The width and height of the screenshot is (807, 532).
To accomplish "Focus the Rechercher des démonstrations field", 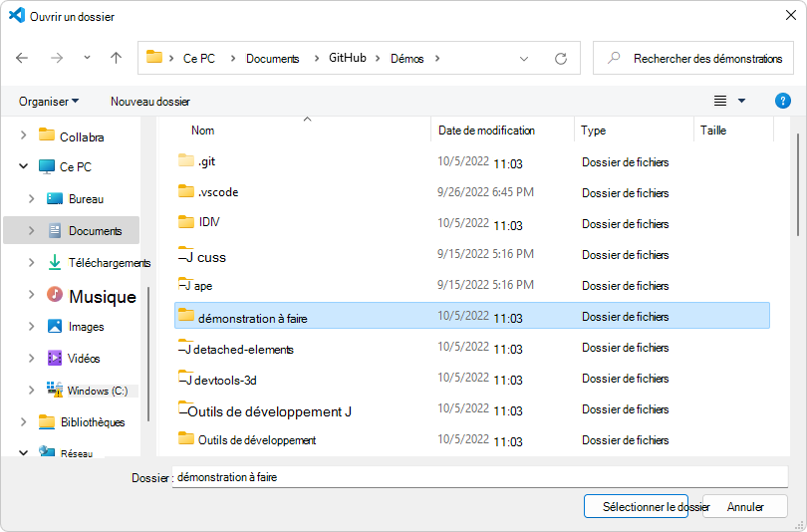I will pos(693,58).
